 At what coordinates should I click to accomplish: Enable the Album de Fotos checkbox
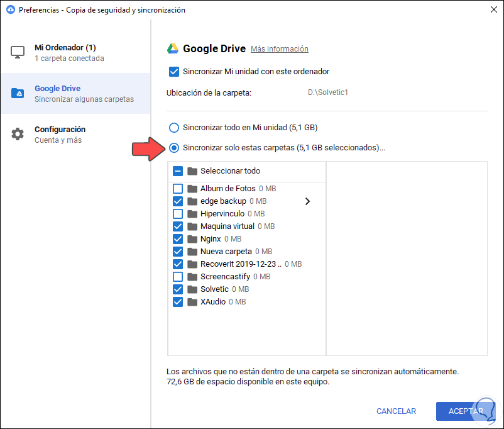click(178, 189)
